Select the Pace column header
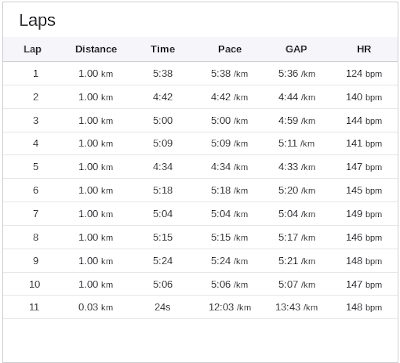 (x=230, y=49)
